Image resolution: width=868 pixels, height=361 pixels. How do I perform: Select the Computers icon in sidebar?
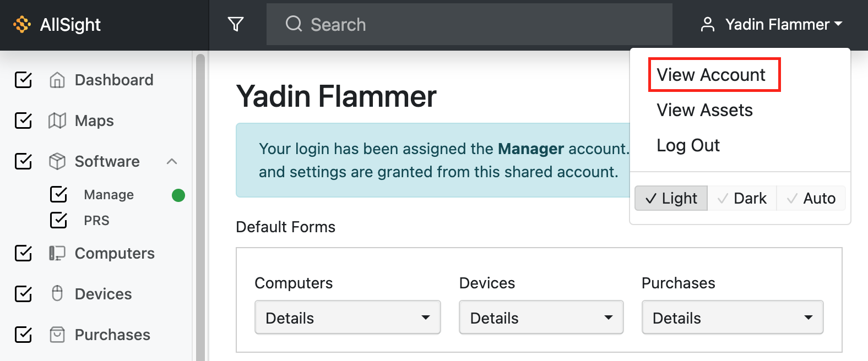(x=57, y=253)
